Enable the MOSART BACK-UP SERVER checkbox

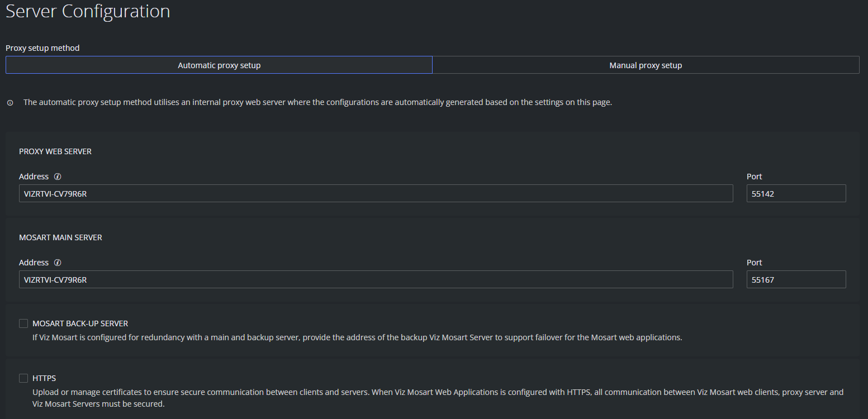[x=23, y=323]
